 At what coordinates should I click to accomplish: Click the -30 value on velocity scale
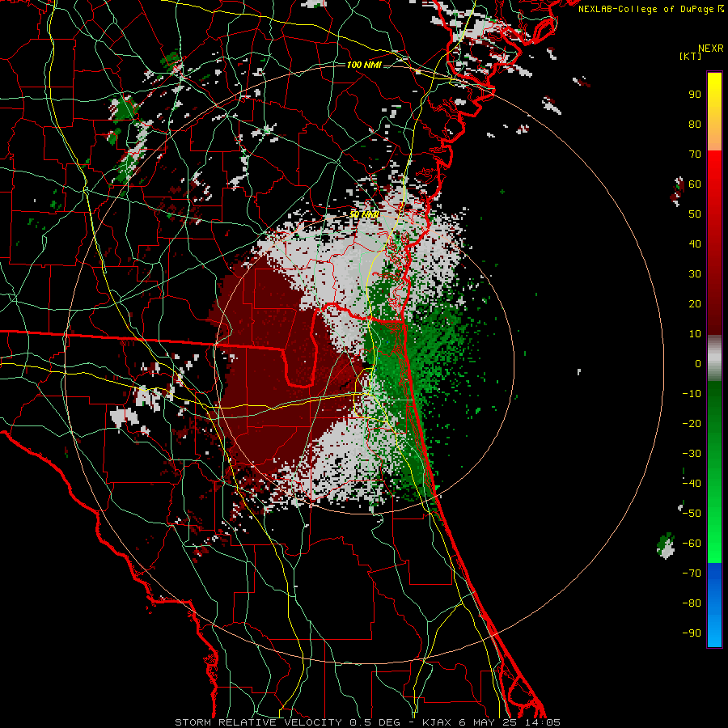pos(692,454)
